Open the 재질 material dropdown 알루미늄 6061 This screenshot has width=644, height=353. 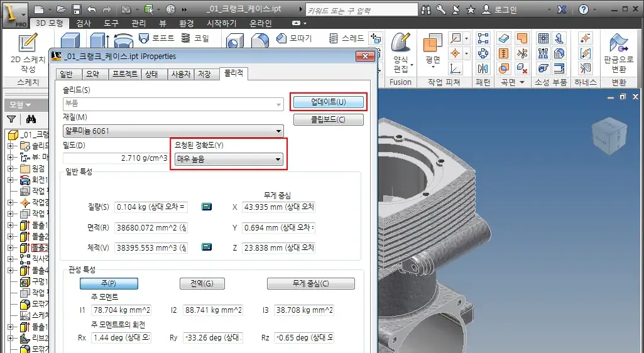coord(173,131)
